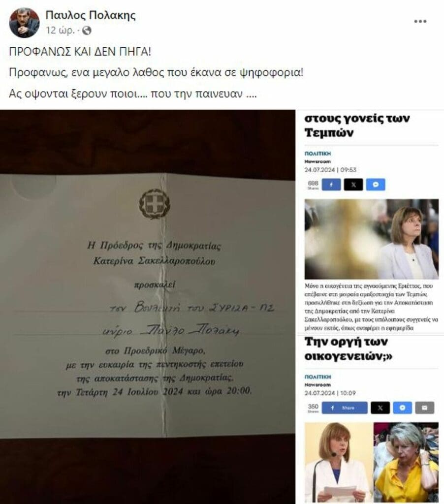Open the ΠΟΛΙΤΙΚΗ category of second article
The height and width of the screenshot is (504, 444).
tap(317, 377)
